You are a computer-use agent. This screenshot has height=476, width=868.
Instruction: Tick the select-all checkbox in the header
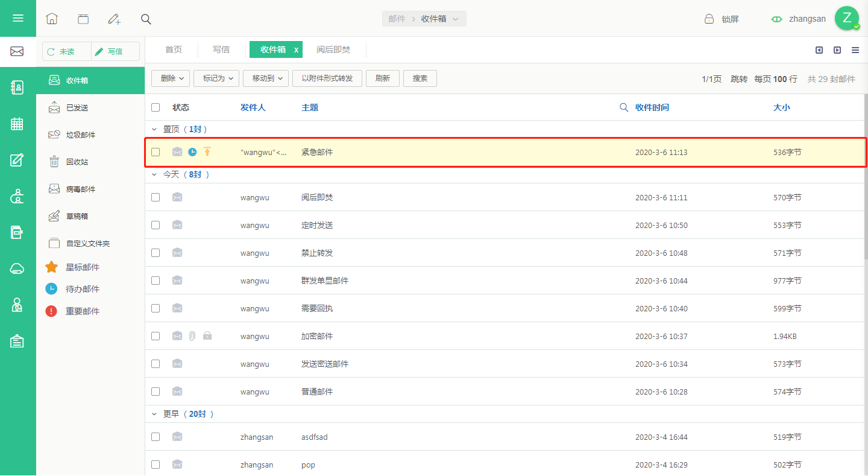[x=156, y=107]
